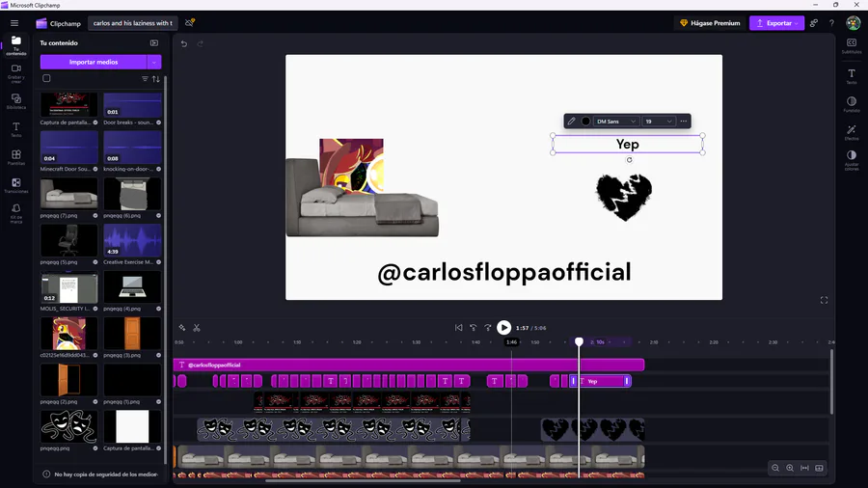
Task: Select Yep text box on canvas
Action: click(627, 145)
